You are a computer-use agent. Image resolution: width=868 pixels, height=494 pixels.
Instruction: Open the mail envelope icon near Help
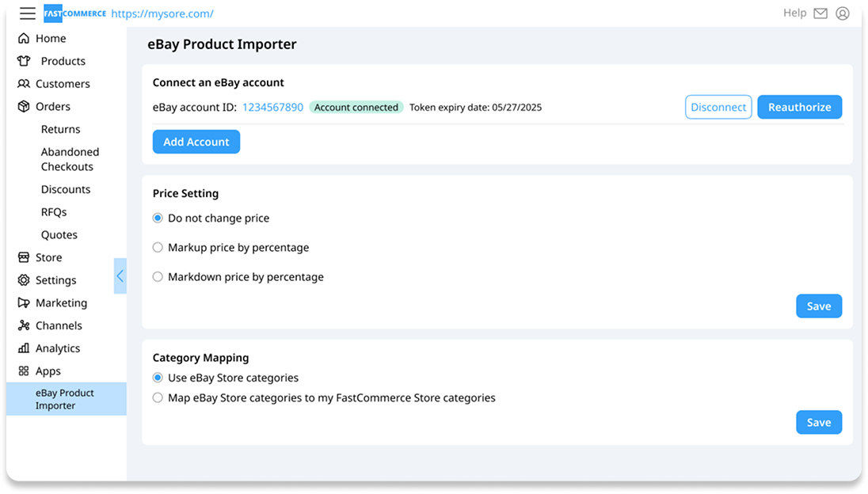click(819, 13)
